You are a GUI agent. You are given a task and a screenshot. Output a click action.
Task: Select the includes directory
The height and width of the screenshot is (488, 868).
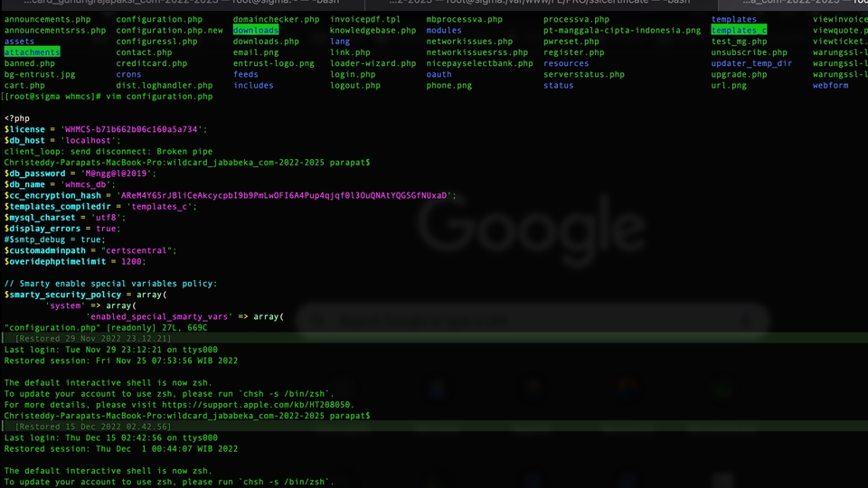point(253,86)
